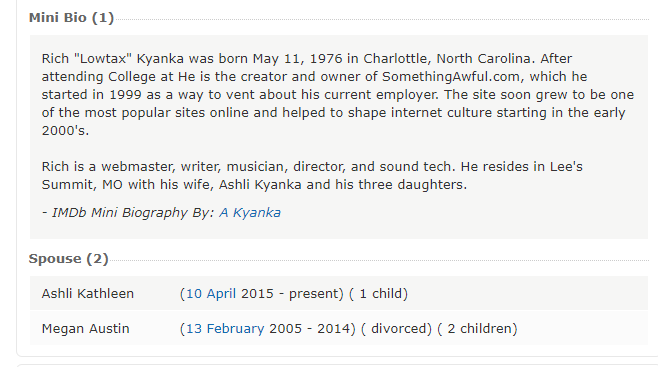Select the spouse name "Ashli Kathleen"
Image resolution: width=658 pixels, height=367 pixels.
pyautogui.click(x=88, y=294)
